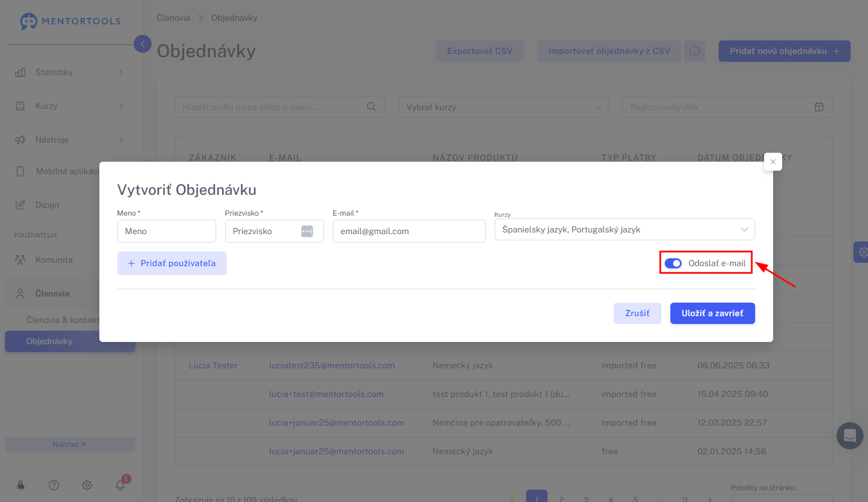This screenshot has height=502, width=868.
Task: Click the password manager icon in Priezvisko
Action: 307,231
